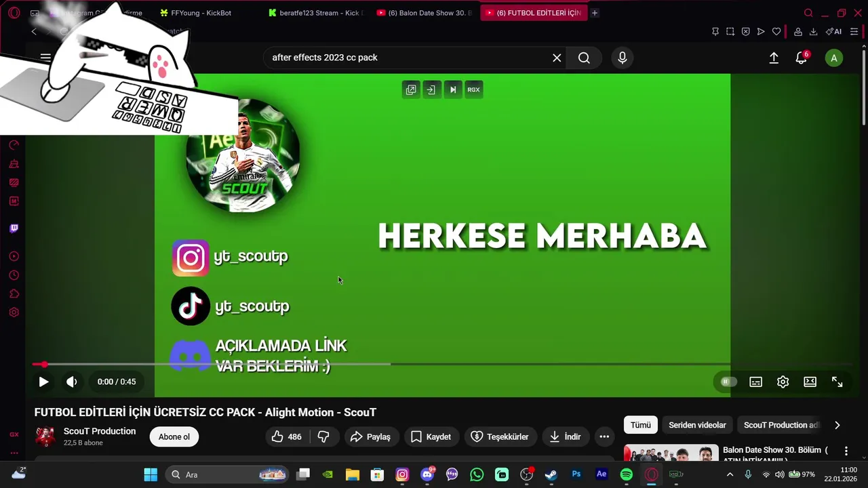The image size is (868, 488).
Task: Open the account avatar menu
Action: coord(833,58)
